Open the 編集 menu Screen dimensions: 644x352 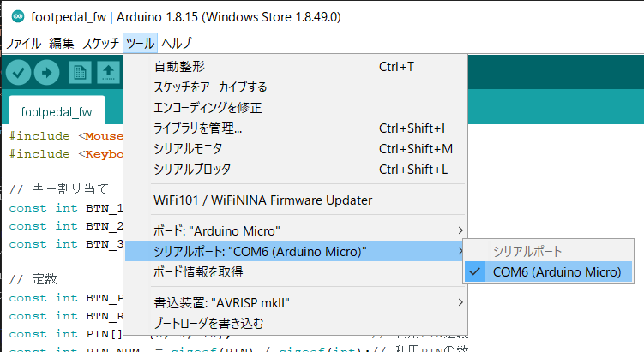[62, 43]
